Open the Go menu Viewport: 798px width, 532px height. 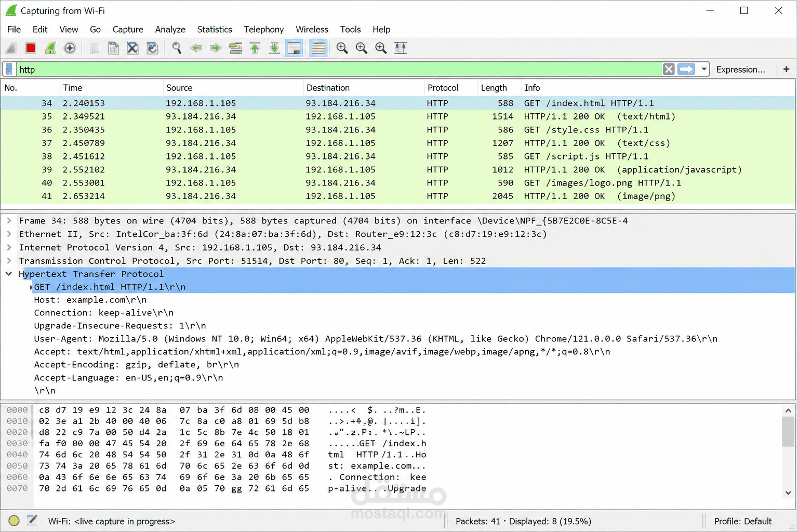click(95, 30)
